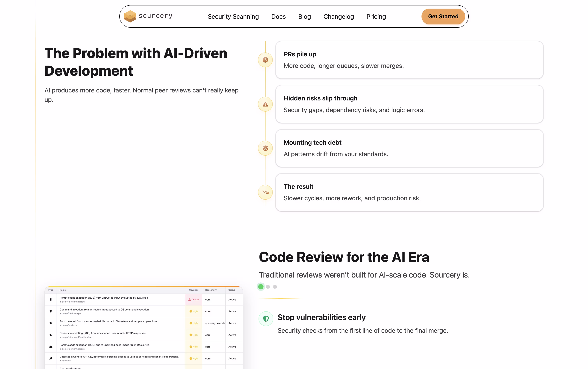Viewport: 588px width, 369px height.
Task: Click the shield icon in the Cross-site scripting row
Action: 51,335
